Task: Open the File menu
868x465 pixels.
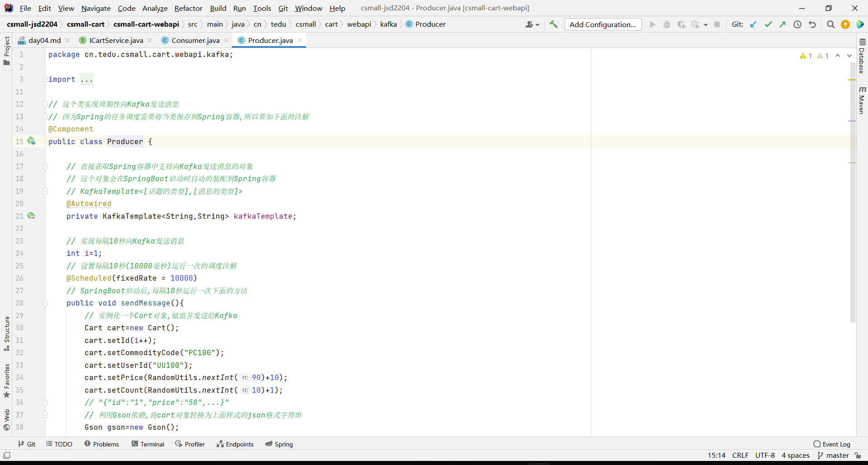Action: tap(25, 8)
